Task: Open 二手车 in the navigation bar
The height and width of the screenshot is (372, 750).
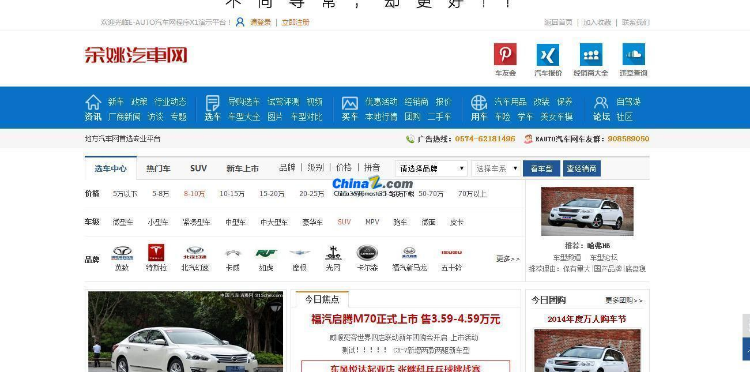Action: tap(439, 117)
